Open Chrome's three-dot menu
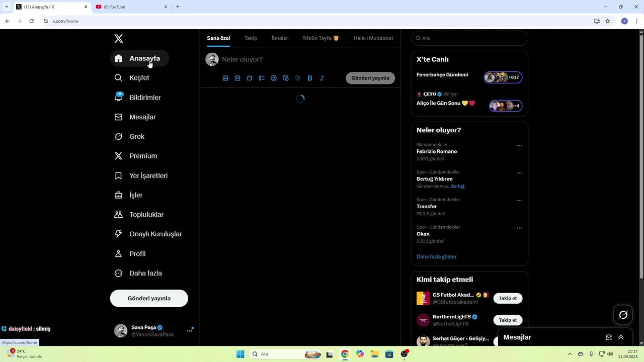644x362 pixels. coord(637,21)
